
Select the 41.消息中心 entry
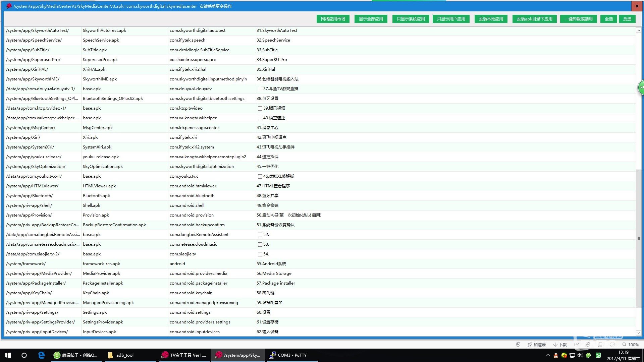coord(267,128)
